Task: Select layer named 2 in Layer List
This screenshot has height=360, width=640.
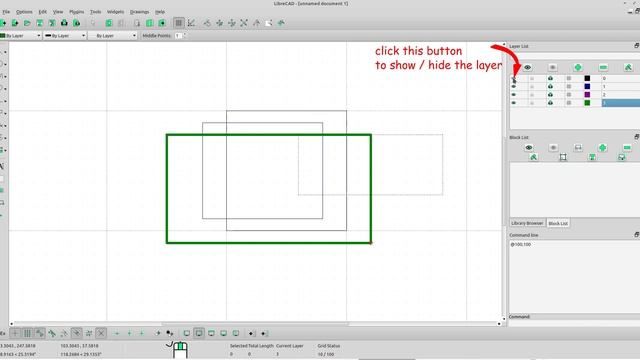Action: click(x=620, y=95)
